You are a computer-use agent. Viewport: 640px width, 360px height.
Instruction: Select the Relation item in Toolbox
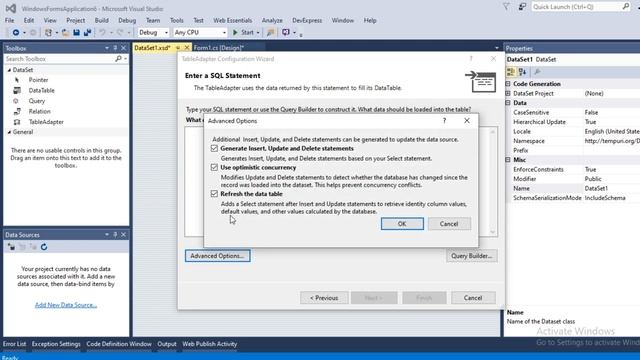click(x=40, y=111)
